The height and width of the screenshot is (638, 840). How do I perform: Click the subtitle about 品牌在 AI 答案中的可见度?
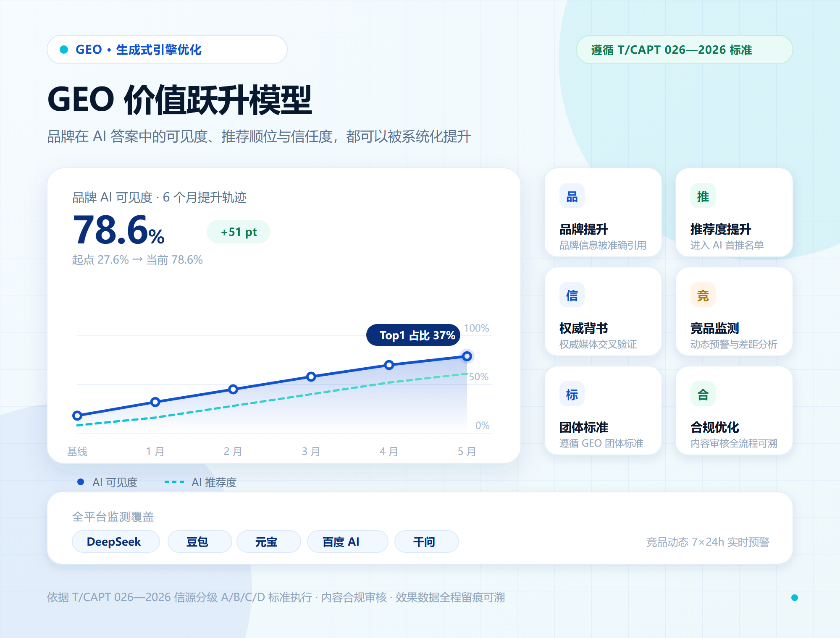[259, 136]
